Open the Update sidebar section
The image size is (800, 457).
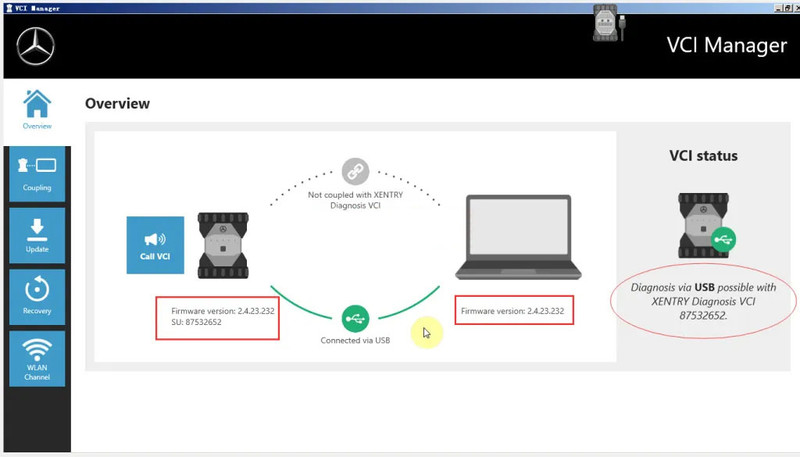(x=37, y=235)
